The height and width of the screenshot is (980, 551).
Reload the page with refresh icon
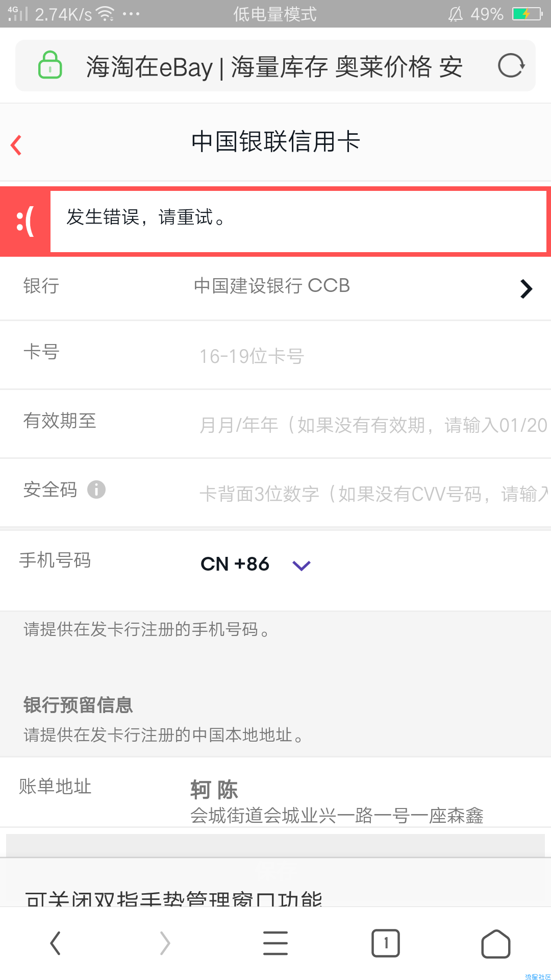click(511, 65)
